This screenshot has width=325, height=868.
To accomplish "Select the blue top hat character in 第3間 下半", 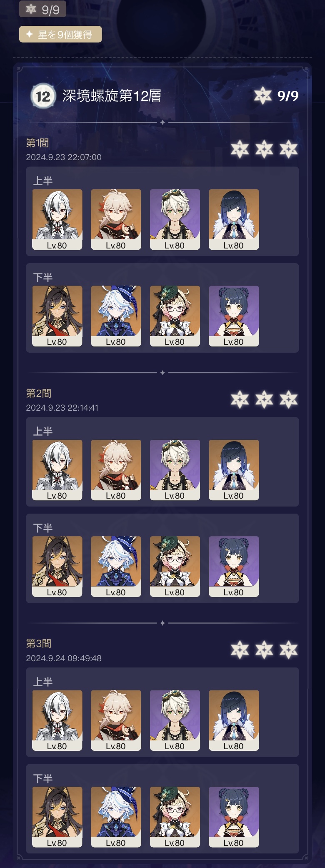I will point(116,817).
